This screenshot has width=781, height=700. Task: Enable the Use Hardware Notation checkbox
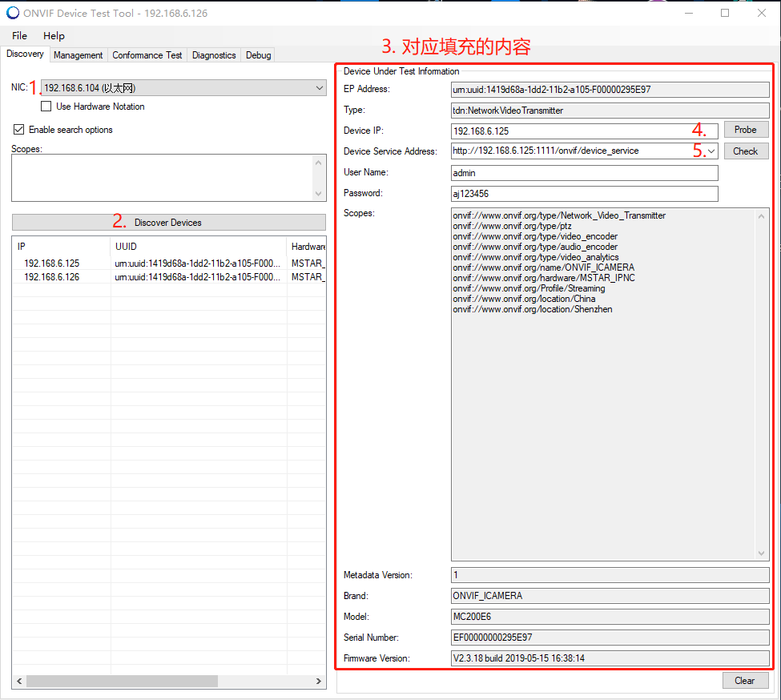click(46, 107)
